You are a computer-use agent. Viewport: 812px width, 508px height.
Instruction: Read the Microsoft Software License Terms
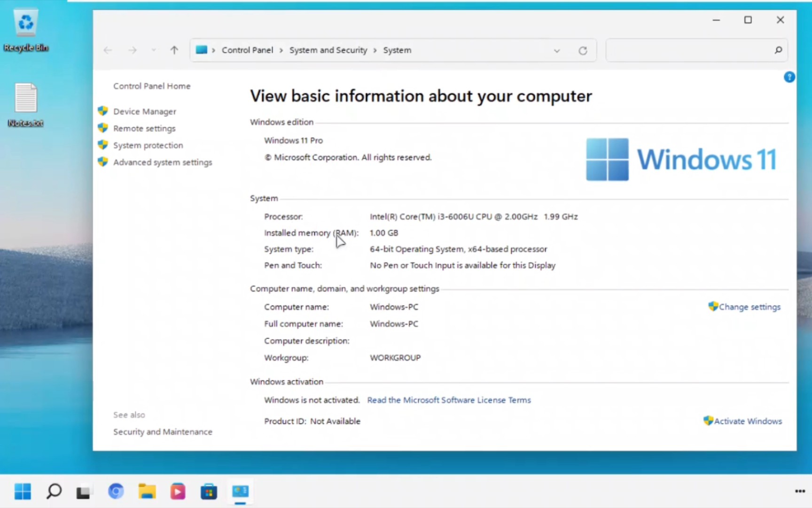pyautogui.click(x=449, y=400)
